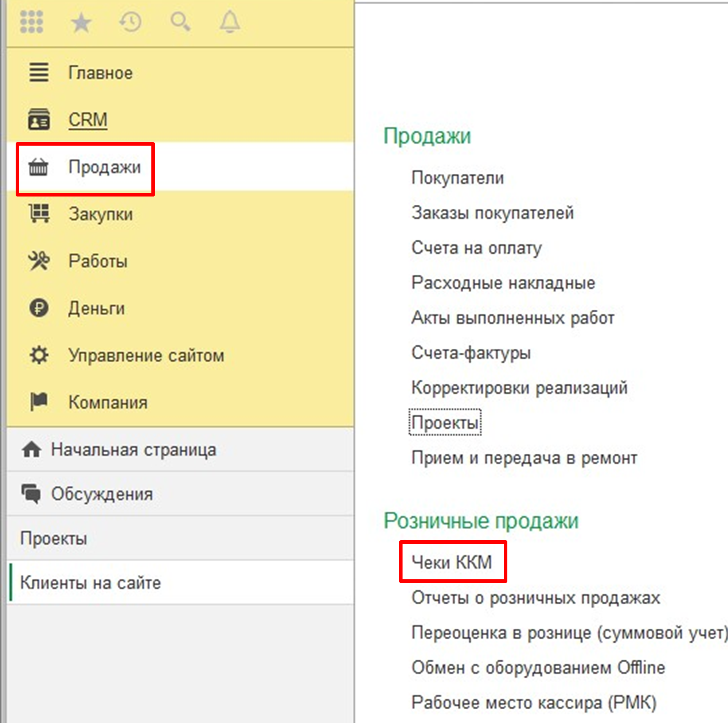Screen dimensions: 728x723
Task: Open Заказы покупателей list
Action: coord(493,213)
